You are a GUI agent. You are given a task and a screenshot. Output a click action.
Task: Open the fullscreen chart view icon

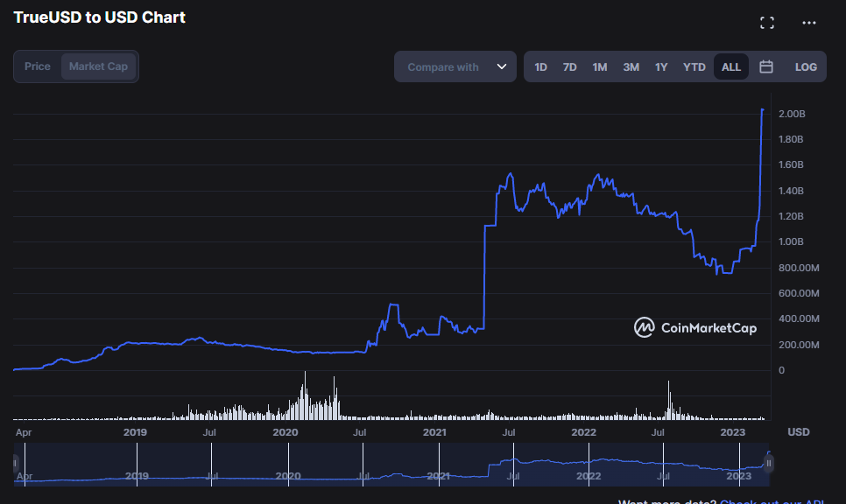coord(766,23)
